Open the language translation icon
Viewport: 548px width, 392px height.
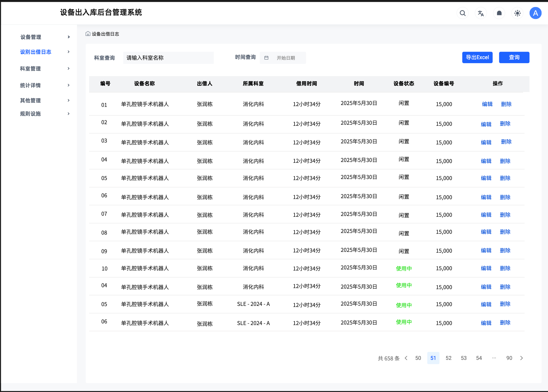[x=481, y=13]
